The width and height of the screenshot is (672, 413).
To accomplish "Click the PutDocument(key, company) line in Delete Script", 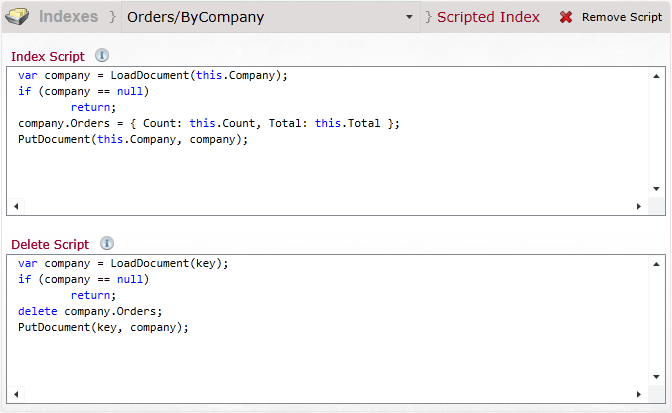I will click(103, 328).
